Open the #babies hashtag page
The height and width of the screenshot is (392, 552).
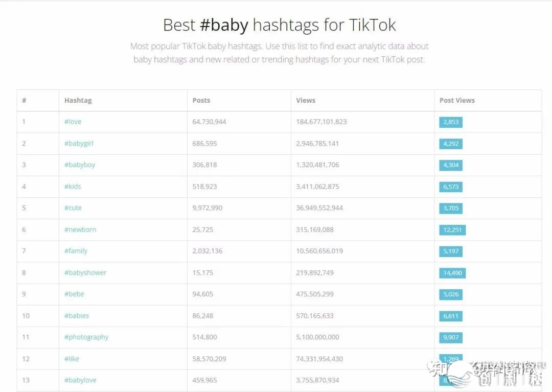pyautogui.click(x=77, y=316)
